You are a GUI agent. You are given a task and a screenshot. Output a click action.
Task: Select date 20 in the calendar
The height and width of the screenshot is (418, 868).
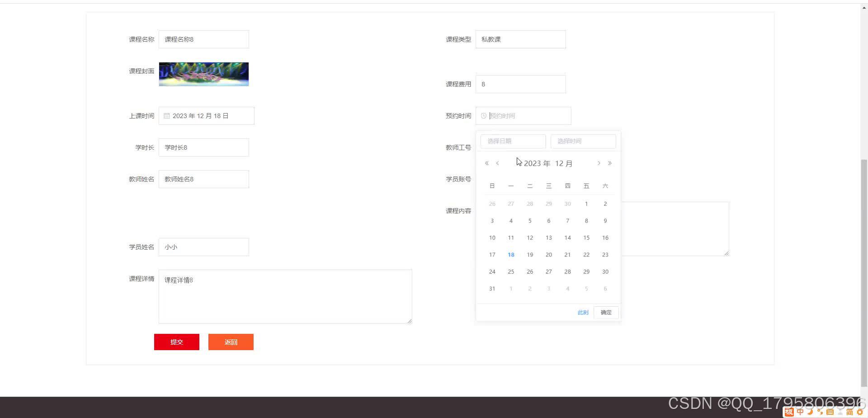(549, 255)
